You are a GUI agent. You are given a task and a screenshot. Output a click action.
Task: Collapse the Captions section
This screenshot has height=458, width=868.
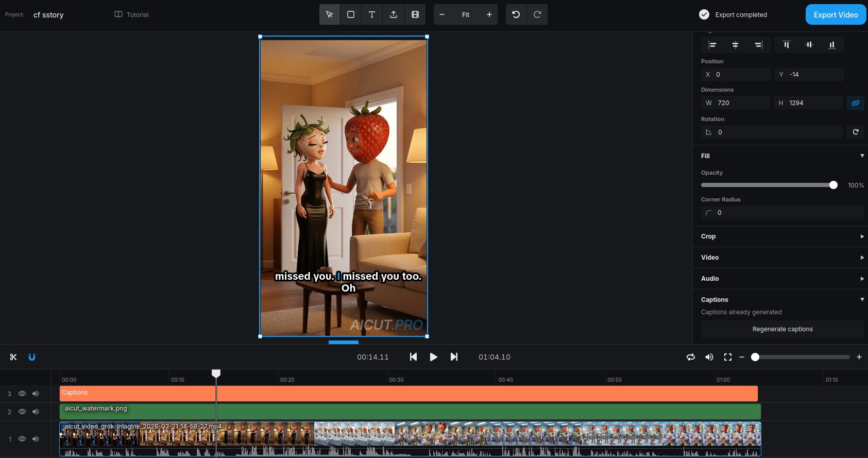[x=862, y=300]
